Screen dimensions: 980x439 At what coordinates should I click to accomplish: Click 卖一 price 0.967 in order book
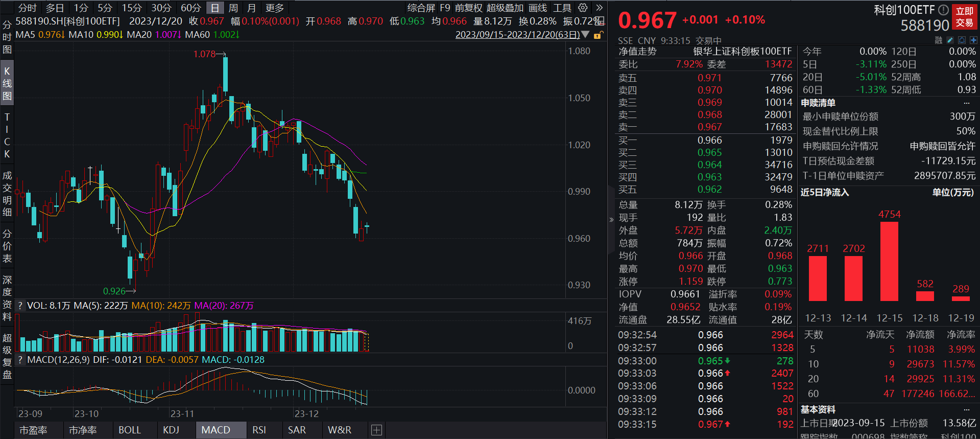[709, 127]
